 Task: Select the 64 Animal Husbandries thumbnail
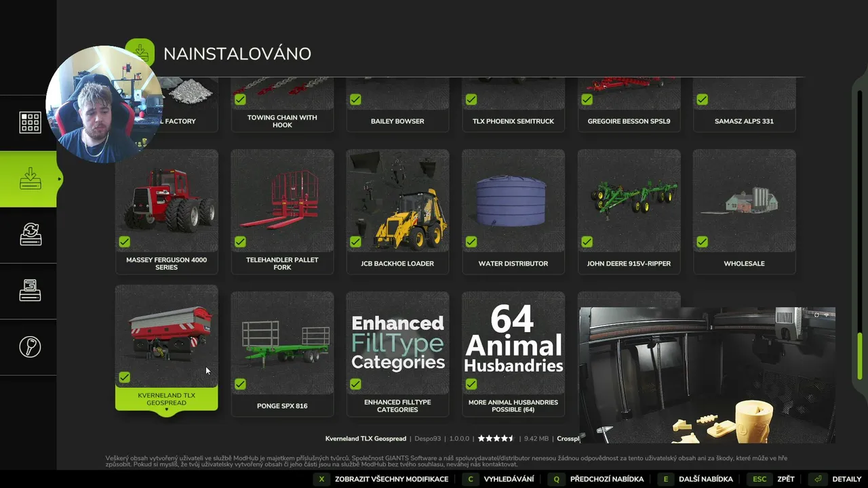pyautogui.click(x=513, y=343)
